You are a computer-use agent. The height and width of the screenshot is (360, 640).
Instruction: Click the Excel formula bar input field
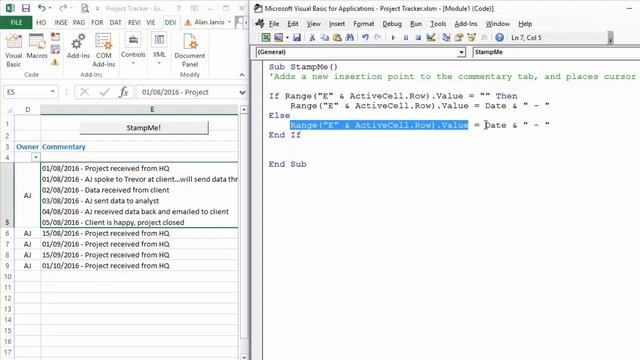tap(188, 92)
